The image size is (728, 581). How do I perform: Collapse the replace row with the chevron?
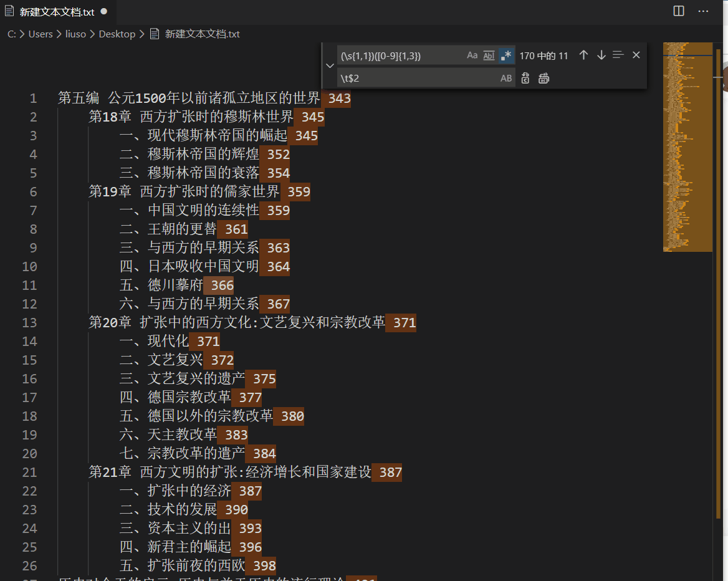click(330, 65)
